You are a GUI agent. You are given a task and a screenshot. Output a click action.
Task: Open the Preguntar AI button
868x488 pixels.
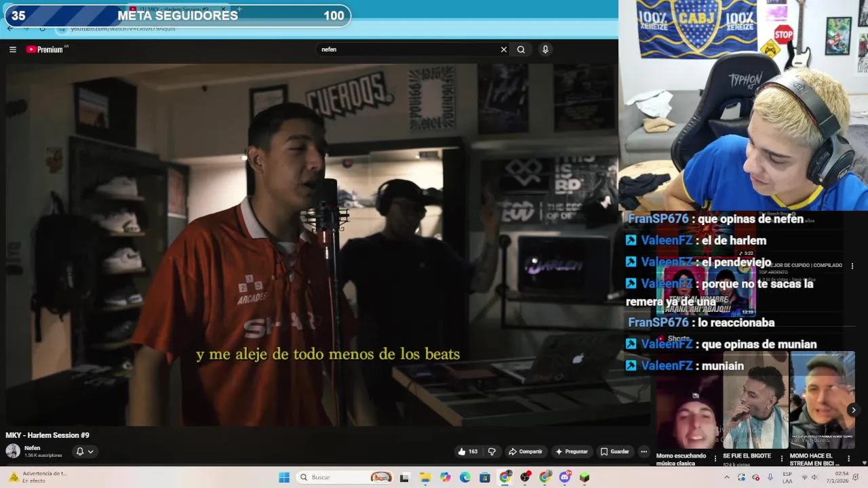coord(572,451)
